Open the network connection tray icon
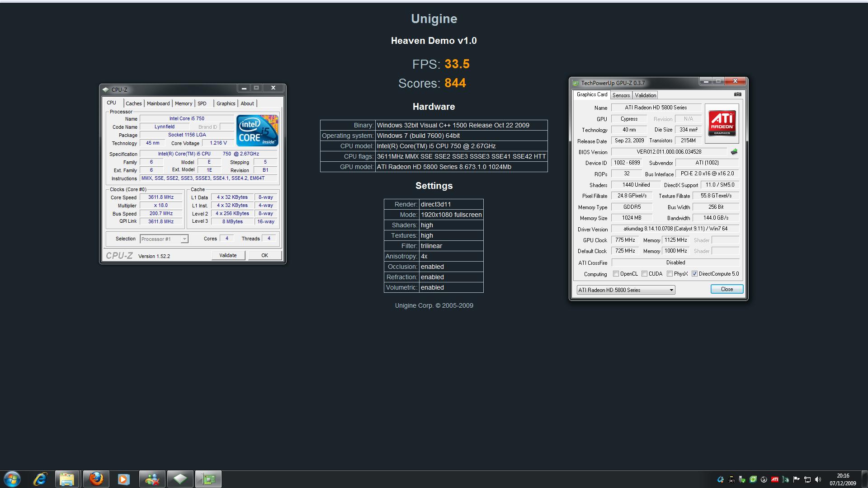Viewport: 868px width, 488px height. point(807,479)
